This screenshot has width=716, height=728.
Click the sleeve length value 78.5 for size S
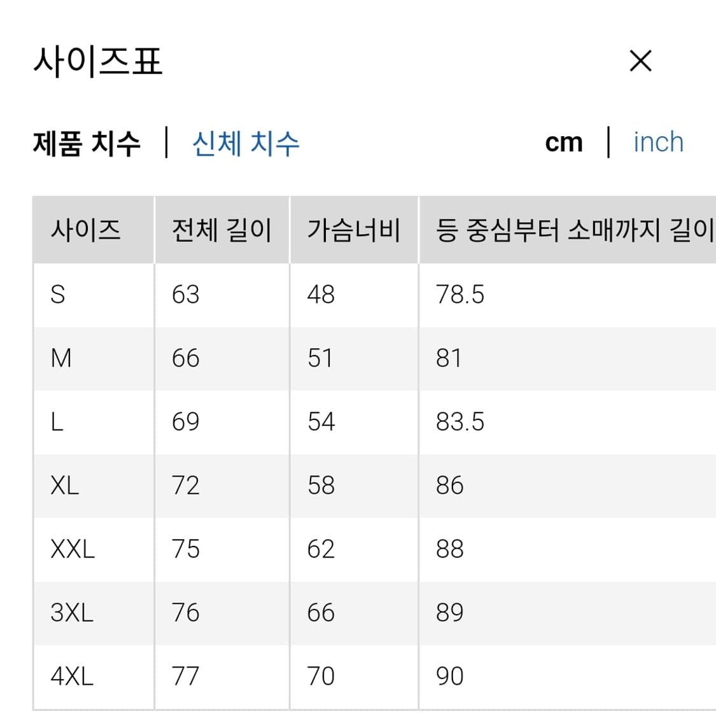pos(460,294)
